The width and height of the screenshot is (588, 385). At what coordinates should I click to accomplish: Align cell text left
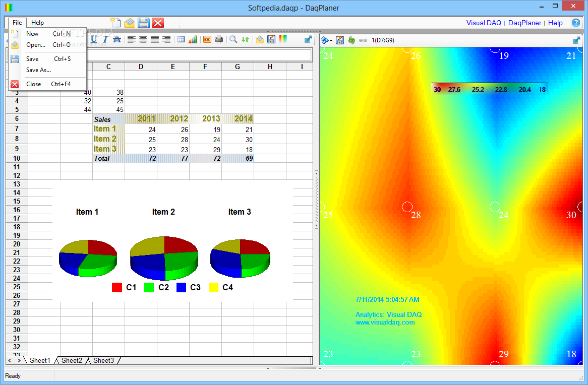[131, 39]
